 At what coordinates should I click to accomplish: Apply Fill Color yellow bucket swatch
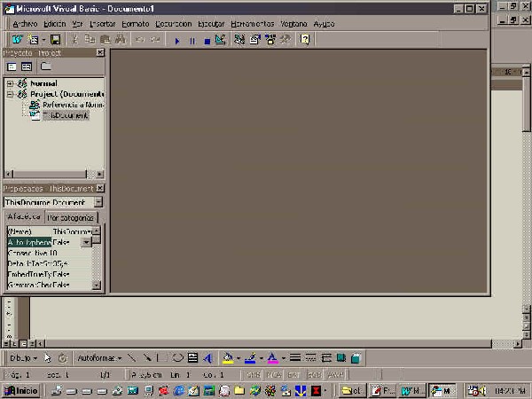coord(228,358)
